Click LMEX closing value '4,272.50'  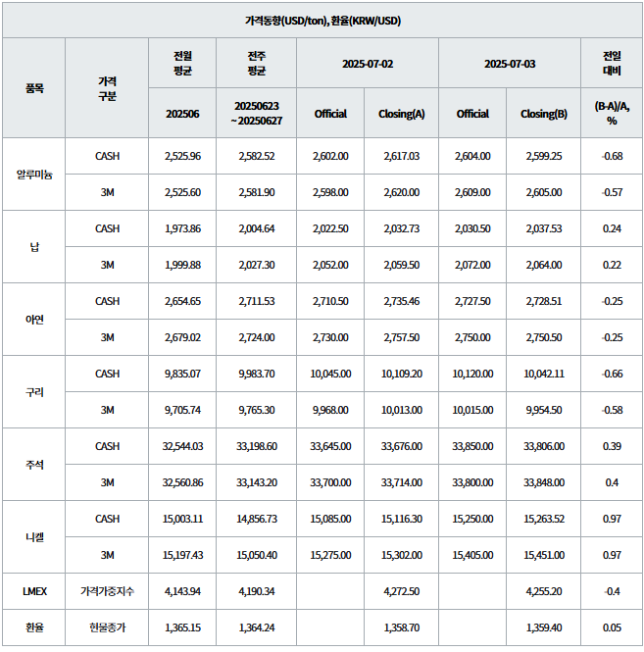click(401, 591)
